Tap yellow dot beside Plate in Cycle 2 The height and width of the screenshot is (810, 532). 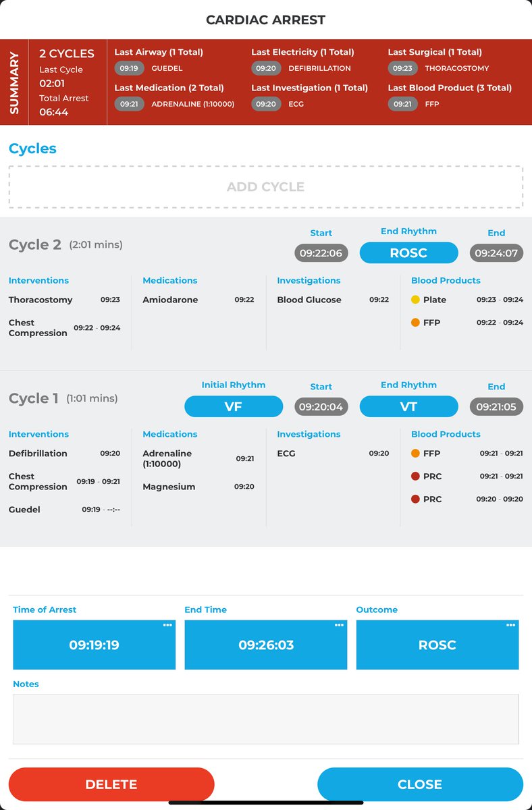(415, 300)
